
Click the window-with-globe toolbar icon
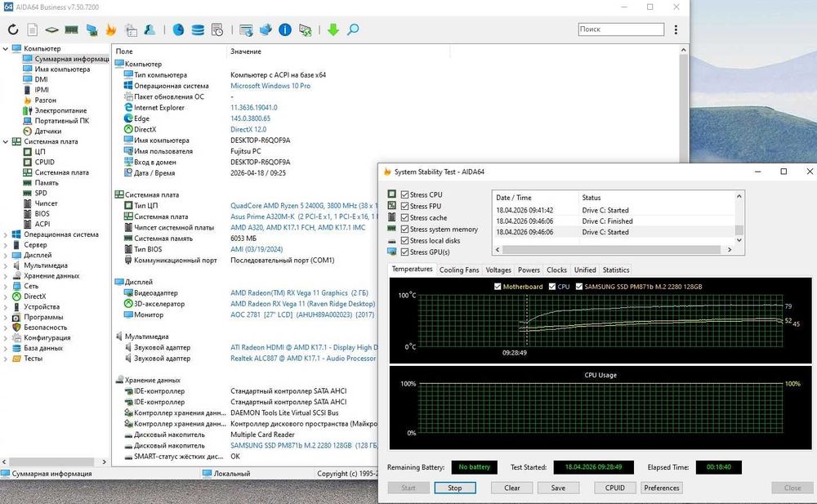246,29
